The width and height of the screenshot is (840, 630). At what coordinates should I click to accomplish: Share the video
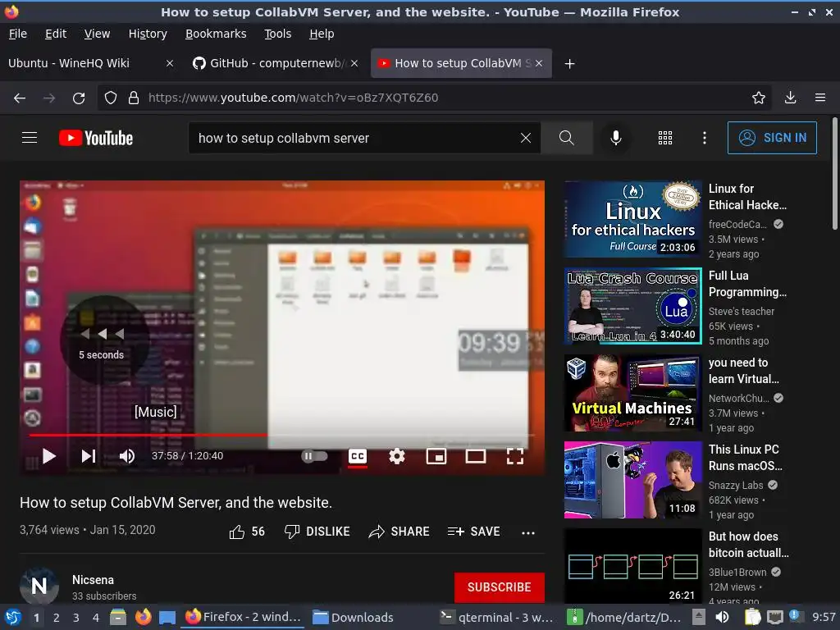(399, 532)
